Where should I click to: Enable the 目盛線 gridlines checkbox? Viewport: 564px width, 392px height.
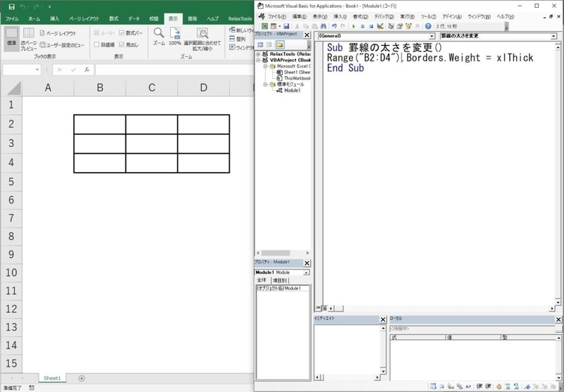[x=97, y=44]
